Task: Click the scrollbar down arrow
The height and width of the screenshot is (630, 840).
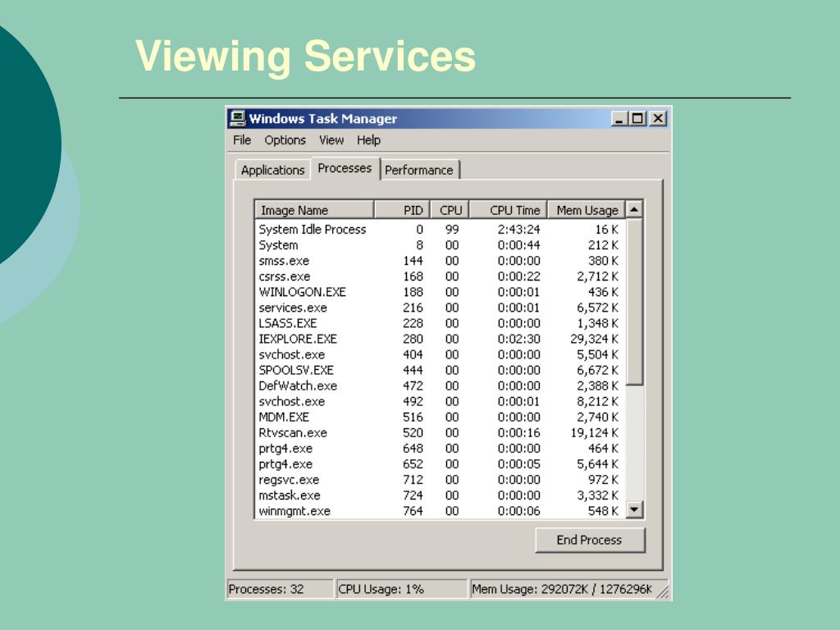Action: pyautogui.click(x=634, y=509)
